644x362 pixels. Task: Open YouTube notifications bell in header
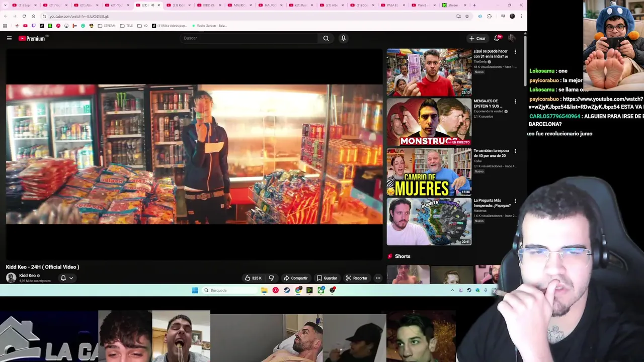[x=497, y=38]
